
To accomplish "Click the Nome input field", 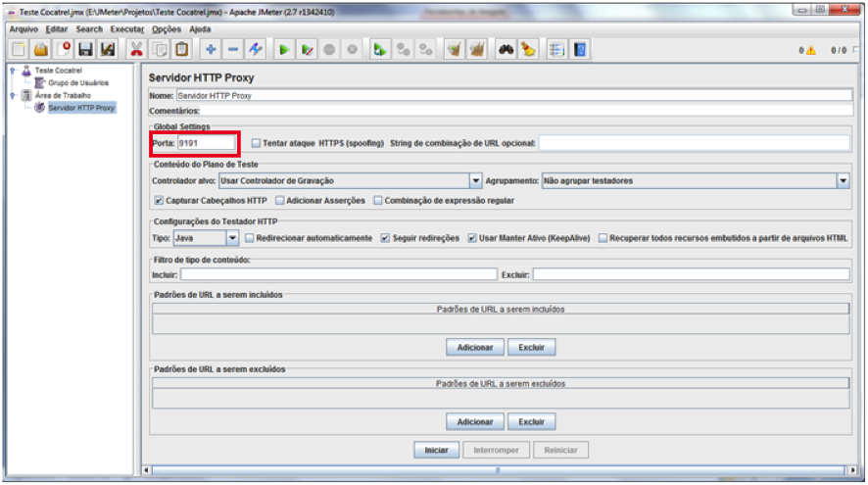I will click(514, 96).
